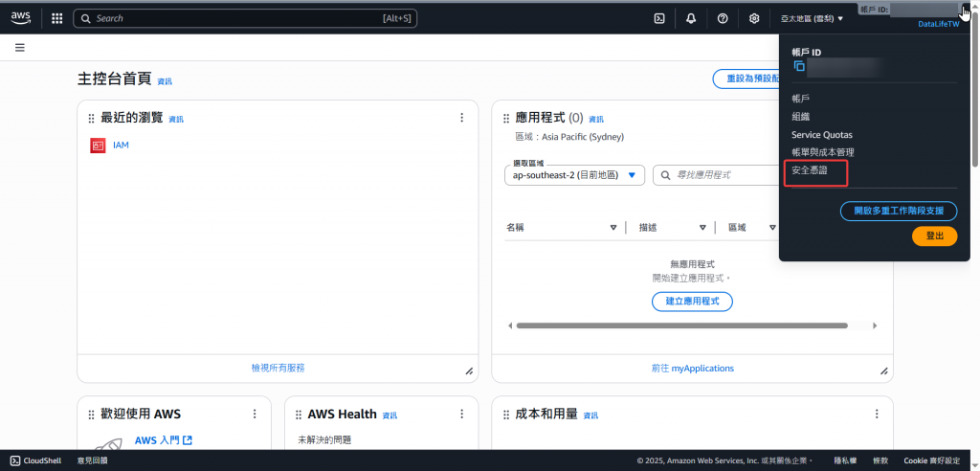This screenshot has height=471, width=980.
Task: Grab the AWS Health drag handle
Action: (x=299, y=415)
